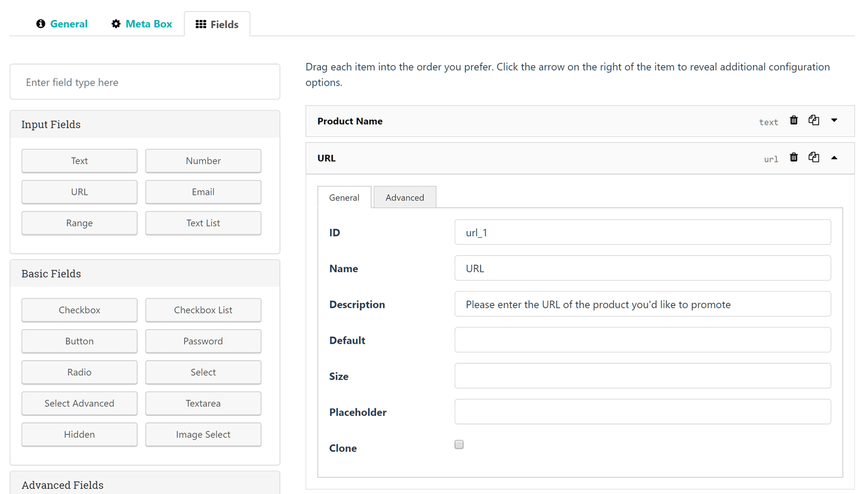Add a Password field
The height and width of the screenshot is (494, 868).
[x=203, y=341]
